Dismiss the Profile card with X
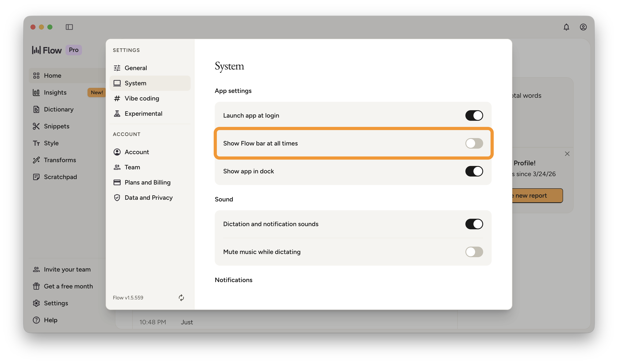The height and width of the screenshot is (364, 618). pyautogui.click(x=567, y=154)
